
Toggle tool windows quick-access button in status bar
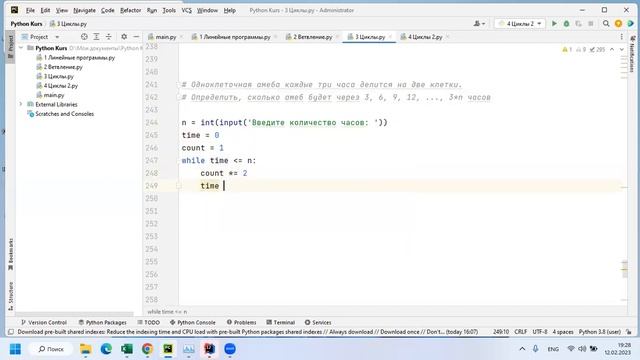tap(11, 332)
